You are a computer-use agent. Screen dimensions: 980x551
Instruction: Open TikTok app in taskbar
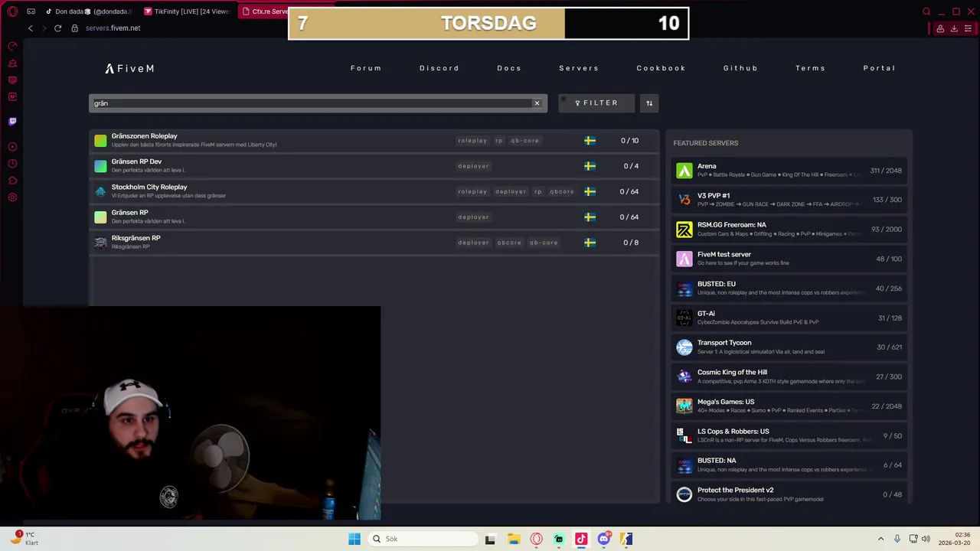click(581, 539)
